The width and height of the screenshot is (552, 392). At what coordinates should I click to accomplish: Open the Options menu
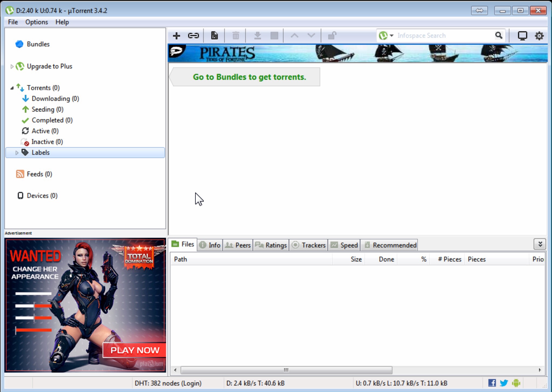37,22
